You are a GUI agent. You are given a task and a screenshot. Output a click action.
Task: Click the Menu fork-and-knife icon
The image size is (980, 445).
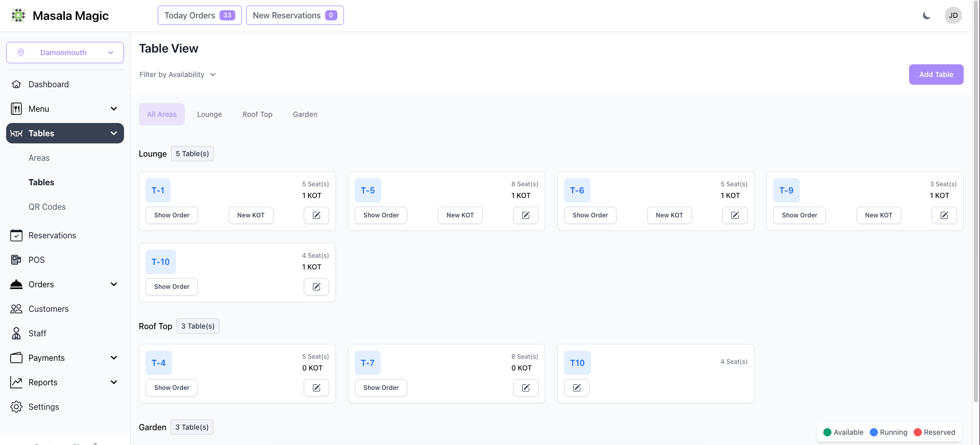pos(16,109)
